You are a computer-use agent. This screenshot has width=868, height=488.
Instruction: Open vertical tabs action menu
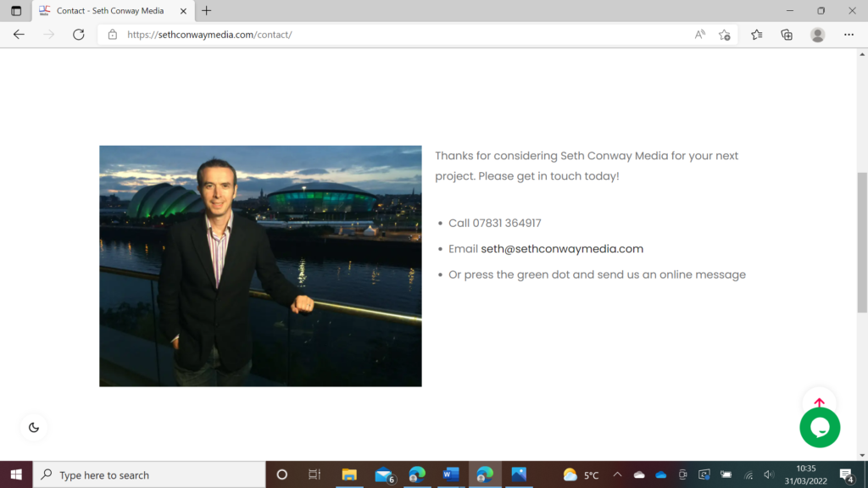point(16,10)
